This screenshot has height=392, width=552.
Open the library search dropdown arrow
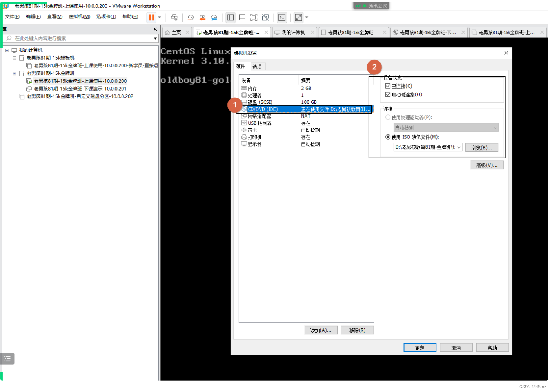pos(156,38)
